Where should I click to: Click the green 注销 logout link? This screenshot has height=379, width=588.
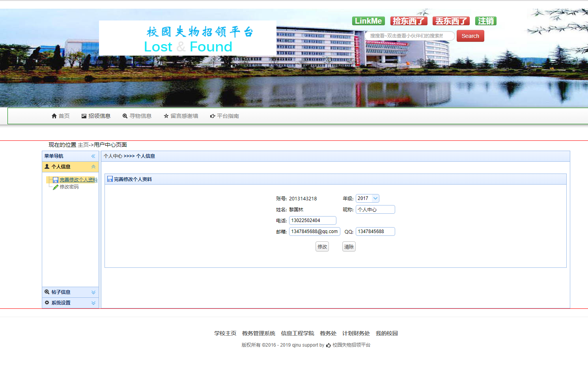click(485, 21)
